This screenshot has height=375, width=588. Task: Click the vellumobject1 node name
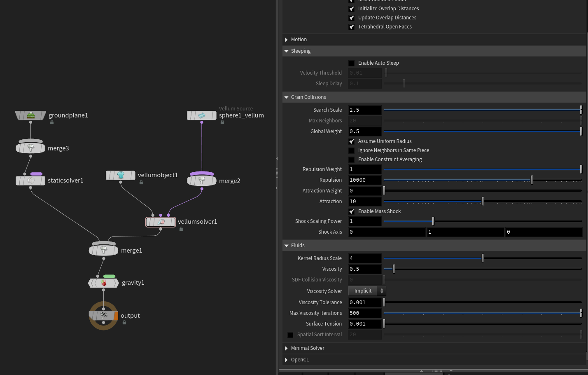click(158, 175)
